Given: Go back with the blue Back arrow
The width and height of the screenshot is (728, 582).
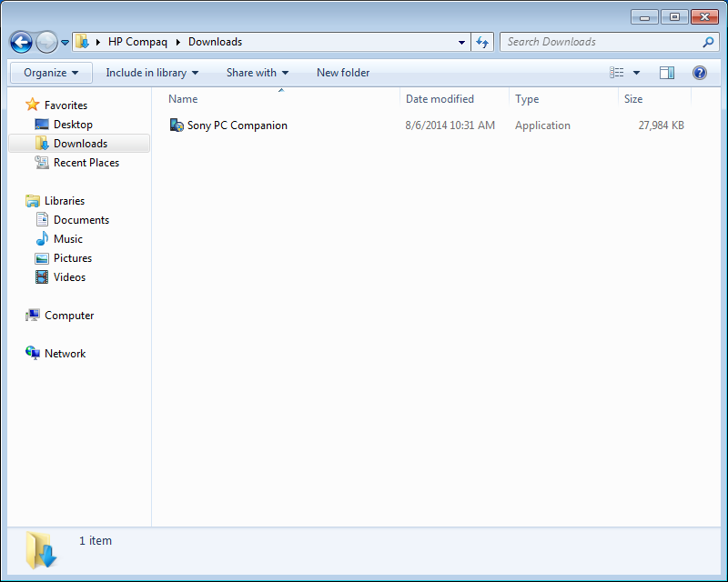Looking at the screenshot, I should click(x=21, y=42).
